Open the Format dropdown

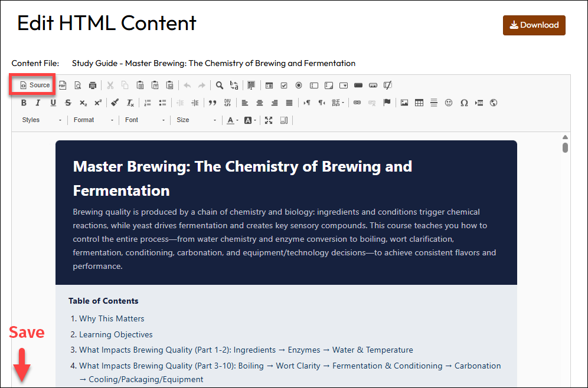(x=93, y=120)
